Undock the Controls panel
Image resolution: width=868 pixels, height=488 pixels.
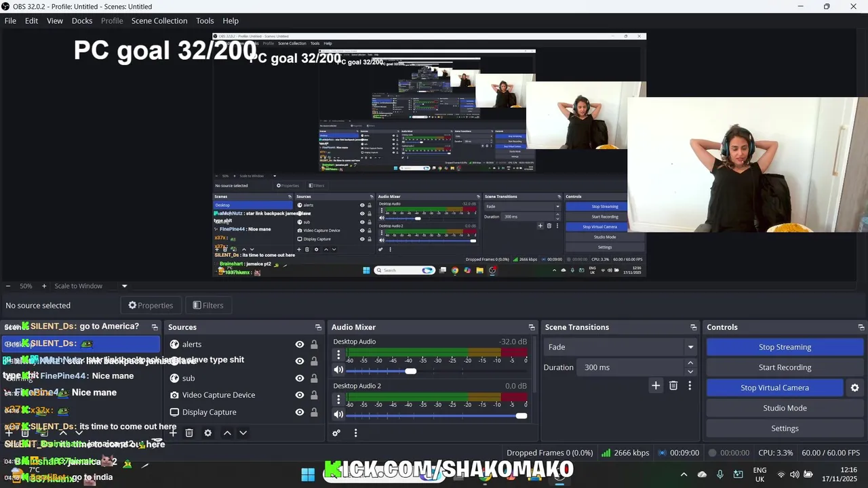[861, 327]
